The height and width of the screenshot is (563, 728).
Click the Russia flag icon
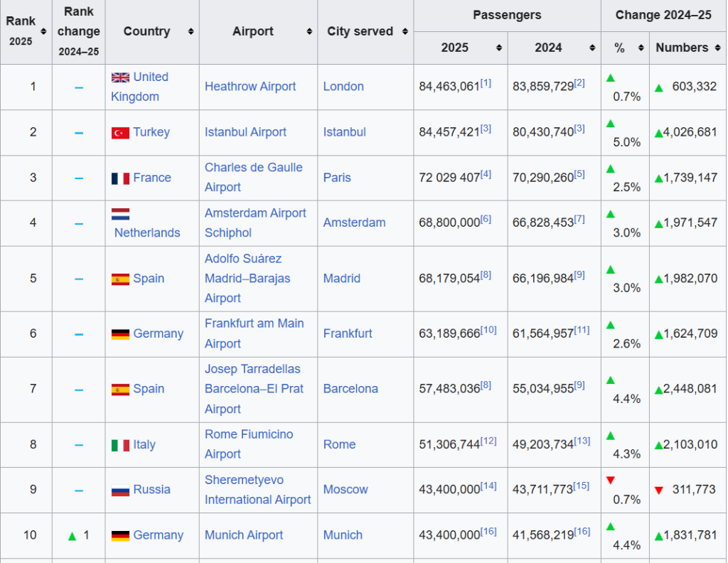coord(120,490)
